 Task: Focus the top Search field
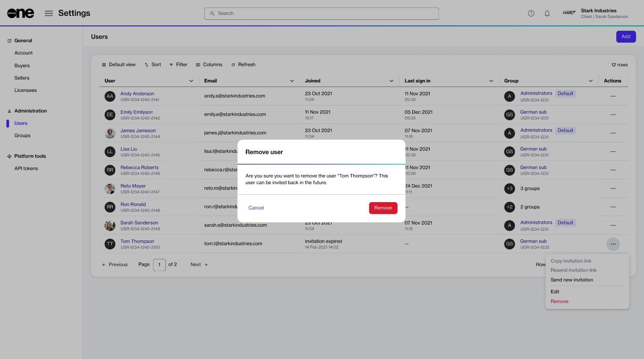(x=321, y=14)
